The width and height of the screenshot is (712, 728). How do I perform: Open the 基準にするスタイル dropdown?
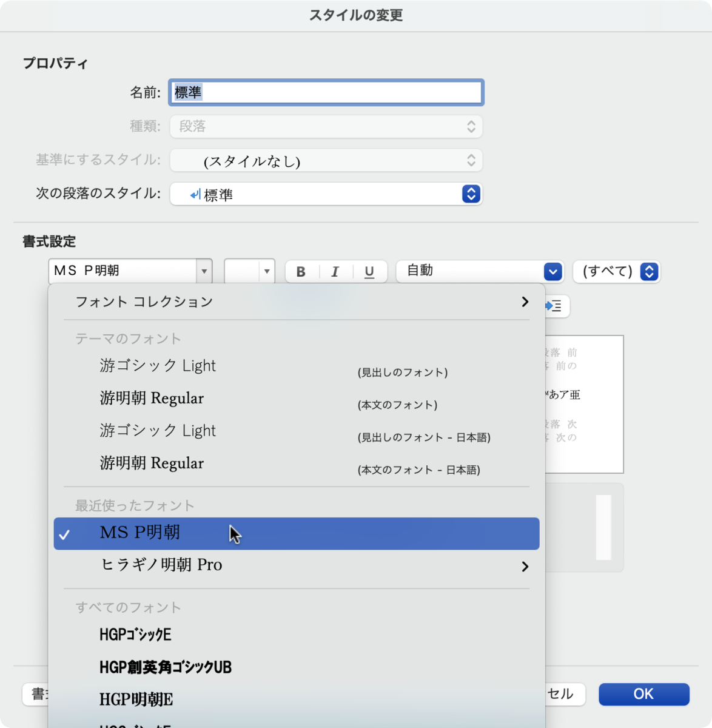(326, 161)
